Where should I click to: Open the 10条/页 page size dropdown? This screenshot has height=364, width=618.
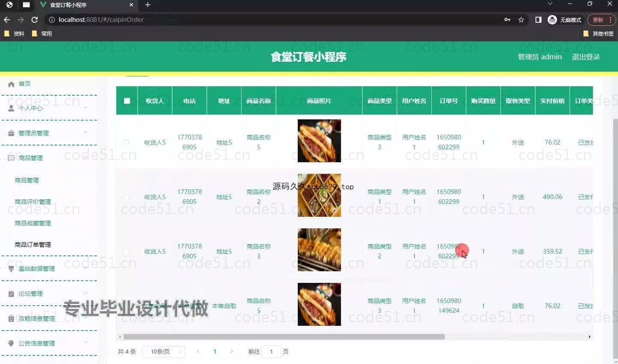(x=164, y=352)
